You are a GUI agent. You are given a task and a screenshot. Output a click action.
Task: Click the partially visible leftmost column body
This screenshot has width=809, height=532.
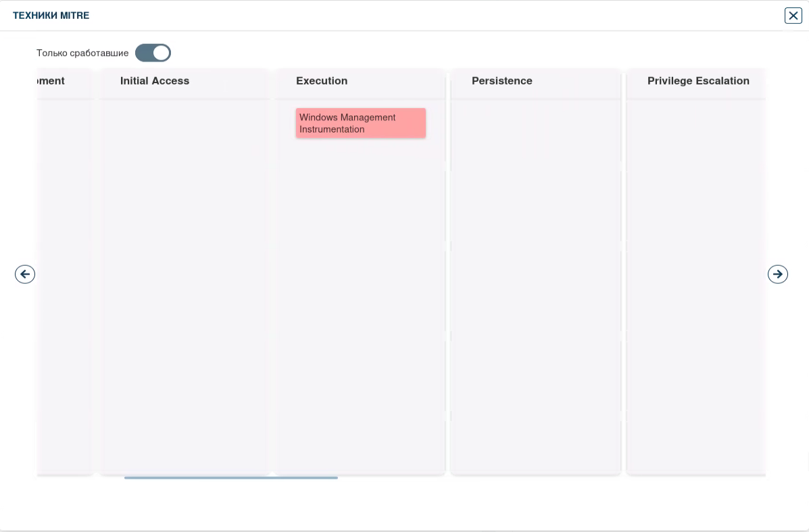[64, 284]
